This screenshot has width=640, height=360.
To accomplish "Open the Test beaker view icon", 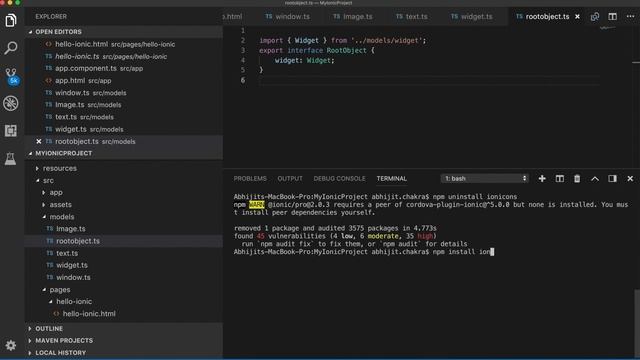I will click(x=11, y=158).
